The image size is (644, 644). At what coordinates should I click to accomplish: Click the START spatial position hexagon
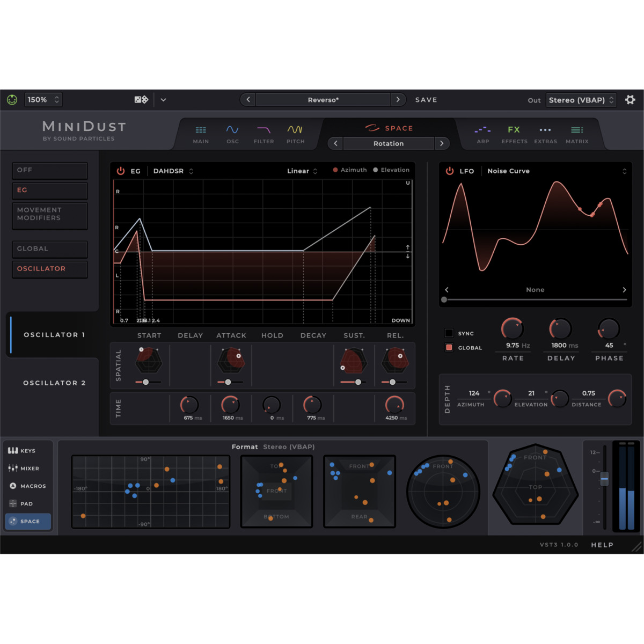pyautogui.click(x=148, y=361)
